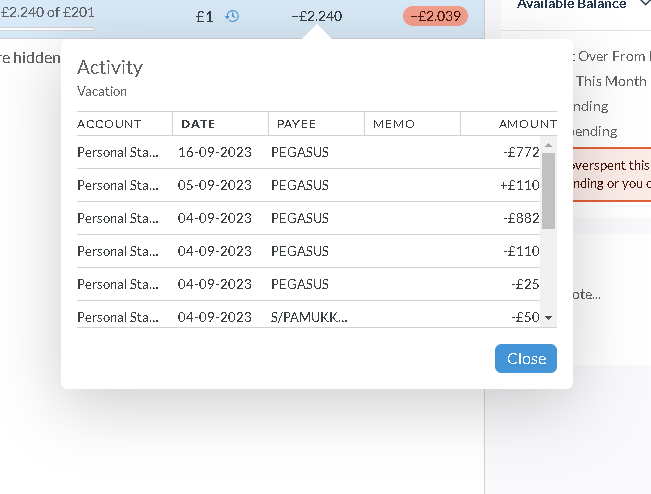Click the date 05-09-2023 cell

215,185
